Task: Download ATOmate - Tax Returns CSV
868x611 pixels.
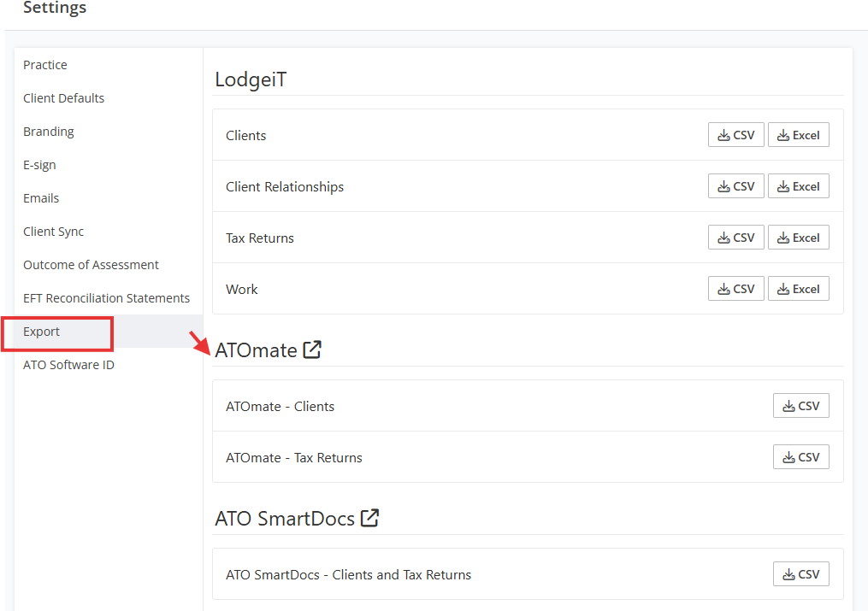Action: [801, 456]
